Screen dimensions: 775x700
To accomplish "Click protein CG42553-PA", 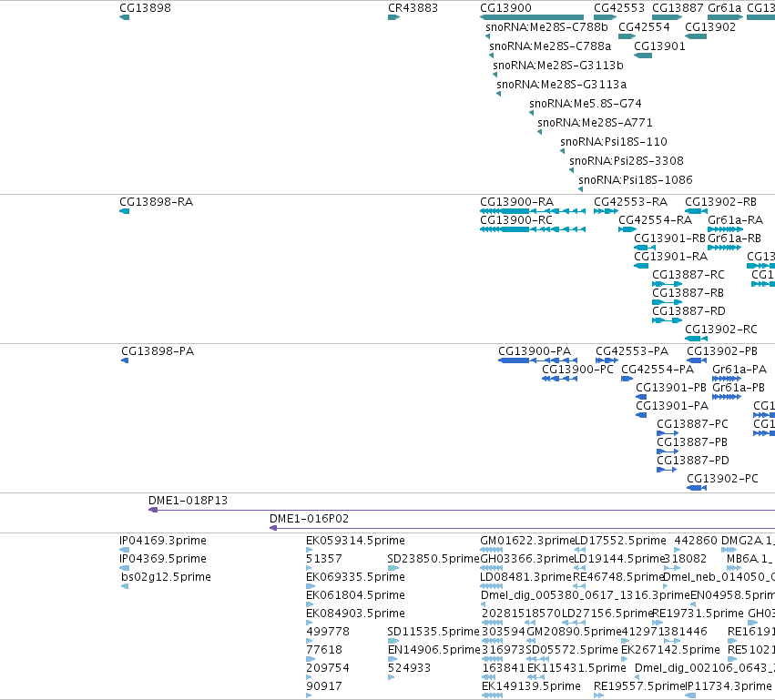I will [x=632, y=351].
